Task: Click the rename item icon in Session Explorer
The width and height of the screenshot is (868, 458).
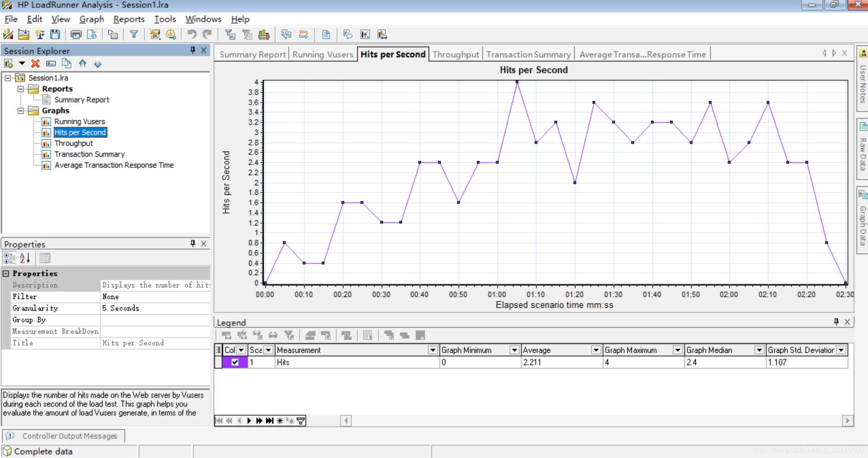Action: point(51,64)
